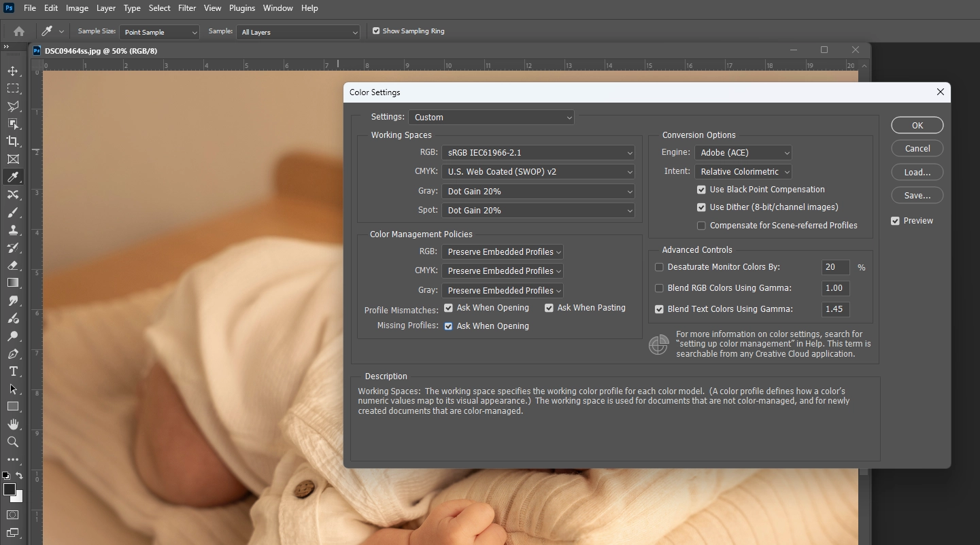Select the Object Selection tool

tap(13, 124)
